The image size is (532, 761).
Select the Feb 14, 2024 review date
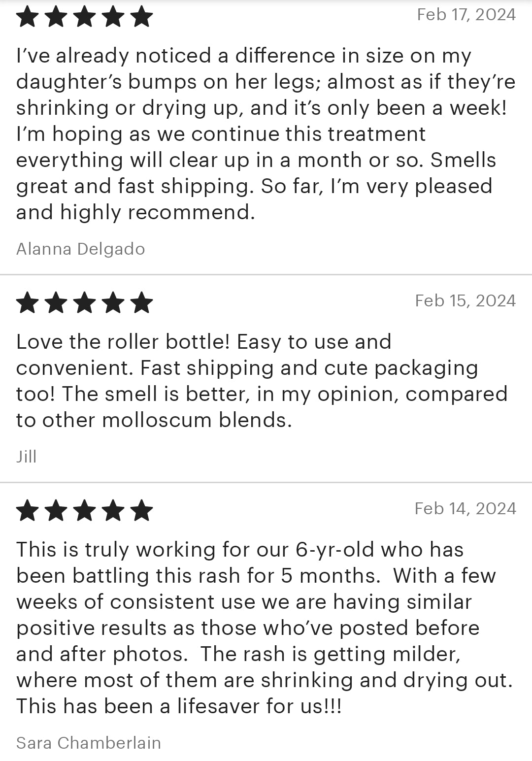[x=465, y=508]
